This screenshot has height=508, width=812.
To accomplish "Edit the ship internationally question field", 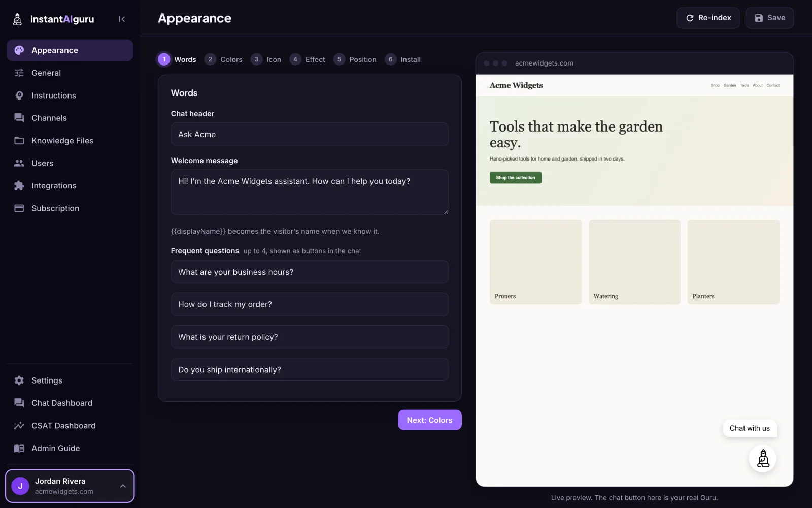I will [310, 370].
